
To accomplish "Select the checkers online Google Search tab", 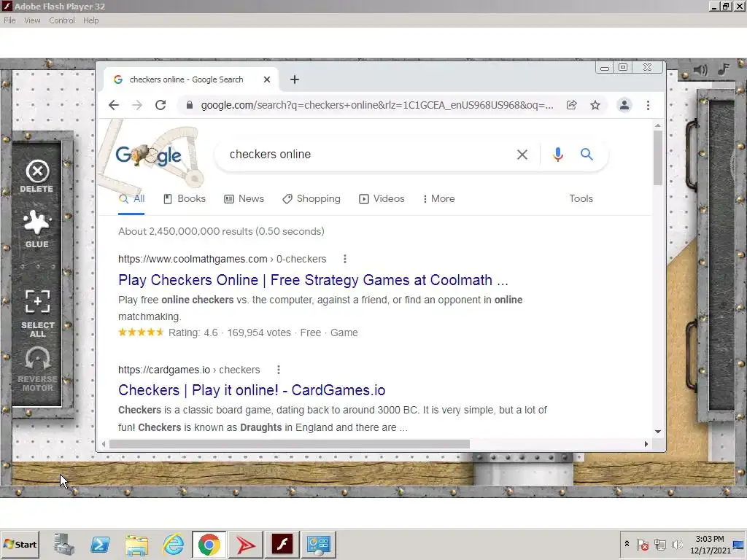I will pos(190,79).
